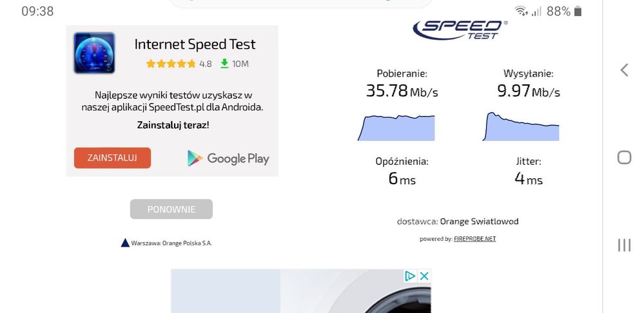Open Android recent apps

[624, 245]
